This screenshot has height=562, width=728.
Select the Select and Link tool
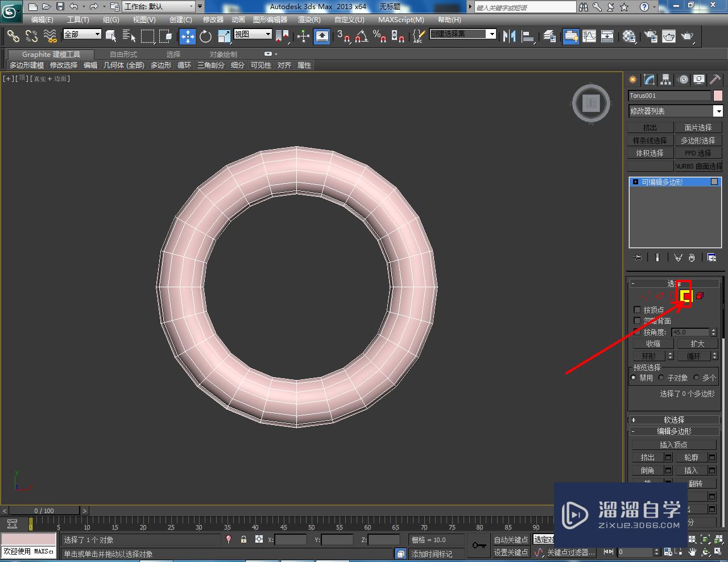coord(13,36)
